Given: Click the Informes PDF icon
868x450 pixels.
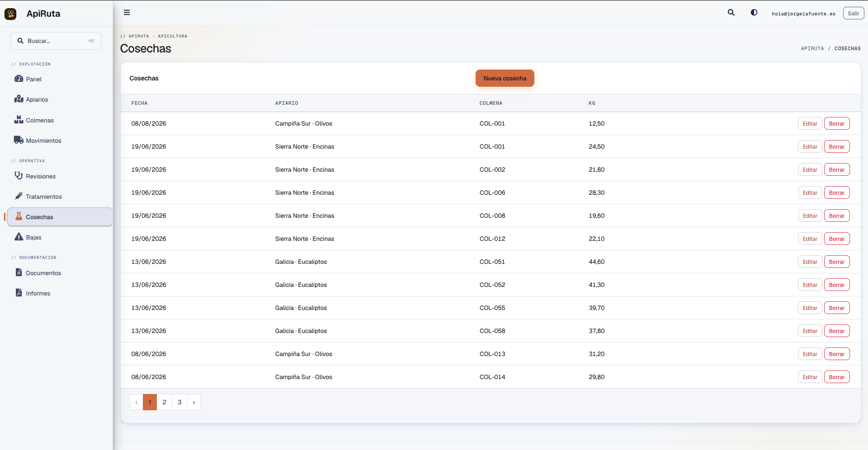Looking at the screenshot, I should pos(19,293).
